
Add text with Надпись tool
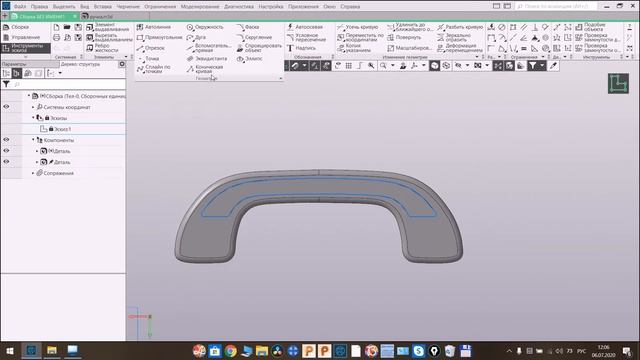[x=301, y=48]
